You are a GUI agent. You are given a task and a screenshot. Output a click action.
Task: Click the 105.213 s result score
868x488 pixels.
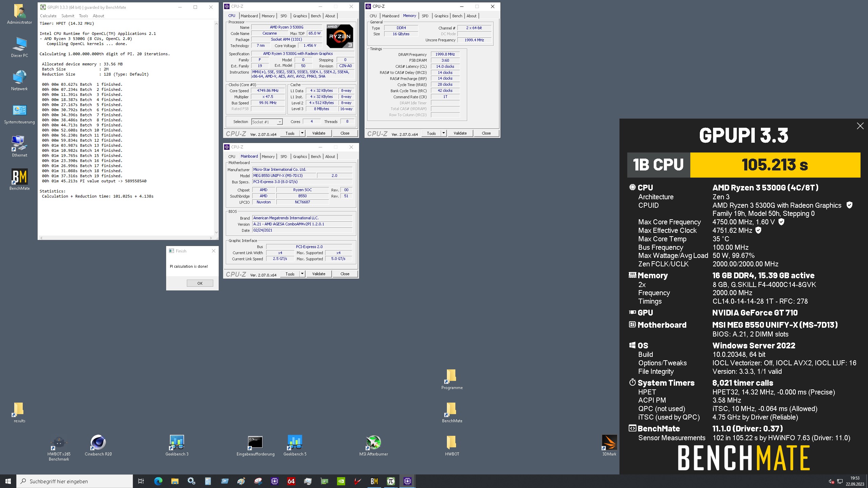coord(775,165)
